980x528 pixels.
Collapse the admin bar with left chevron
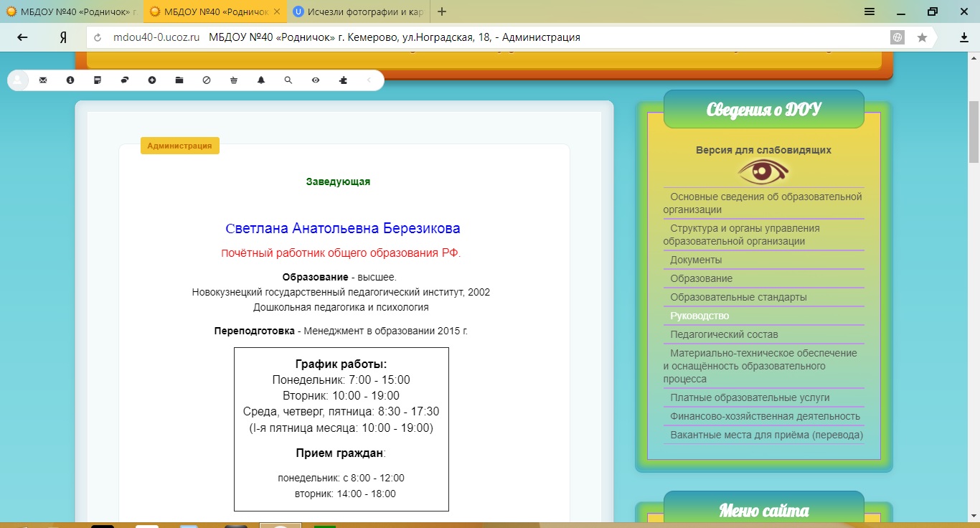[x=369, y=80]
